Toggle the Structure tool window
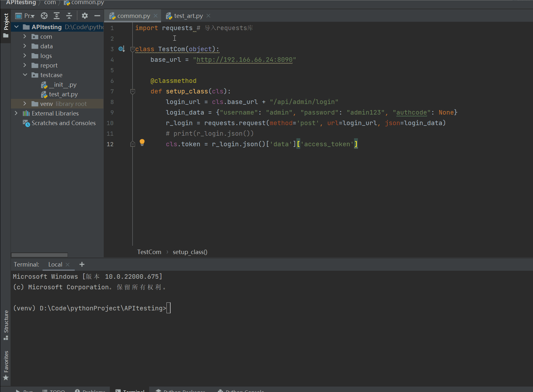The height and width of the screenshot is (392, 533). pyautogui.click(x=6, y=325)
